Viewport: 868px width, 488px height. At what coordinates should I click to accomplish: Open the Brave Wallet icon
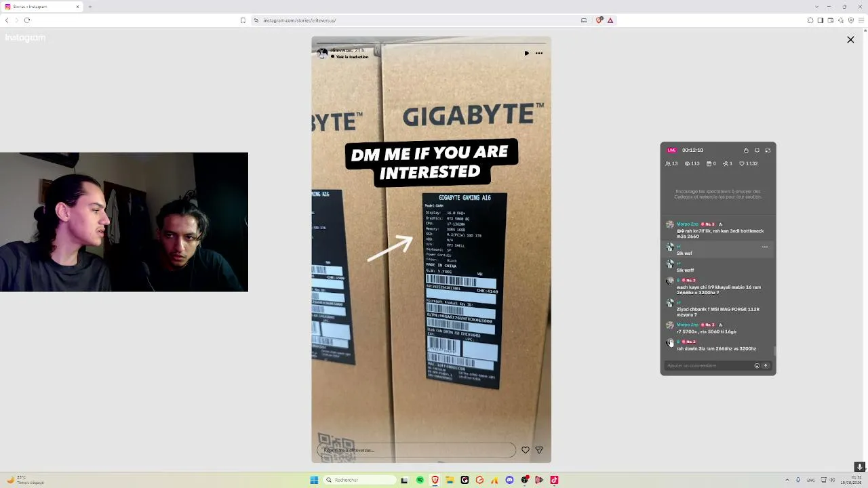click(x=831, y=20)
